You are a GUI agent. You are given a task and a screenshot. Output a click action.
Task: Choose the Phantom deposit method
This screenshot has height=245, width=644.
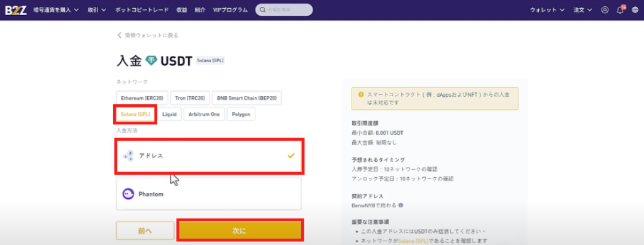(x=209, y=193)
